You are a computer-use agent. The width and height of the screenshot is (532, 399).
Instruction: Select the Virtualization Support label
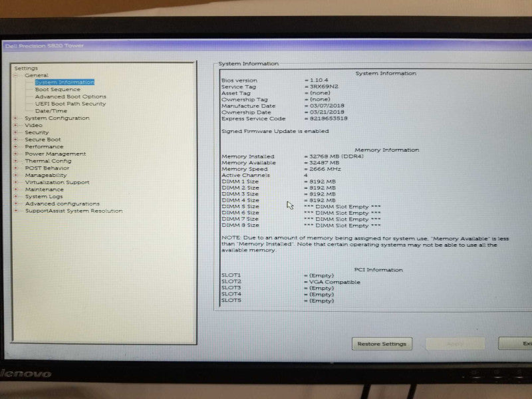point(57,182)
